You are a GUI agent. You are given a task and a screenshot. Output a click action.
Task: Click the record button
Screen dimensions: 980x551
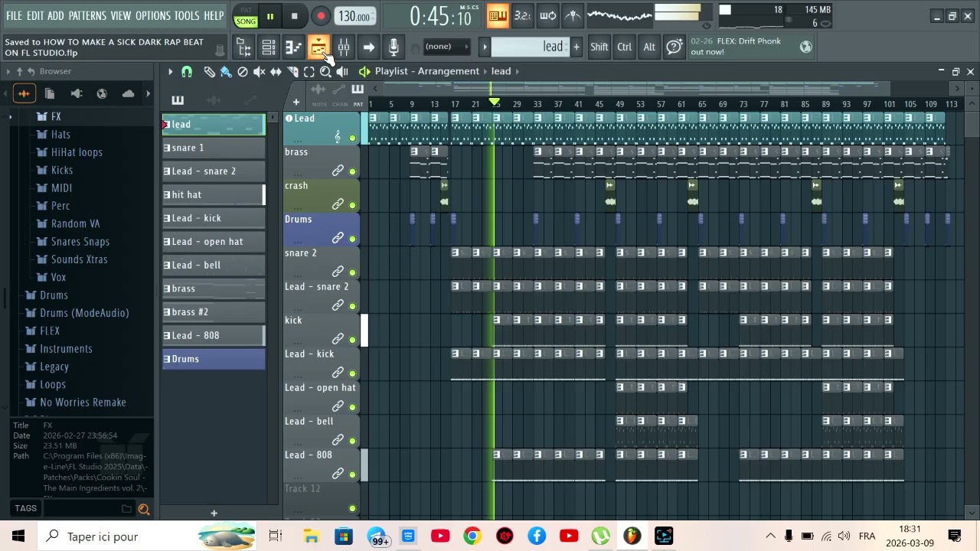click(x=321, y=16)
